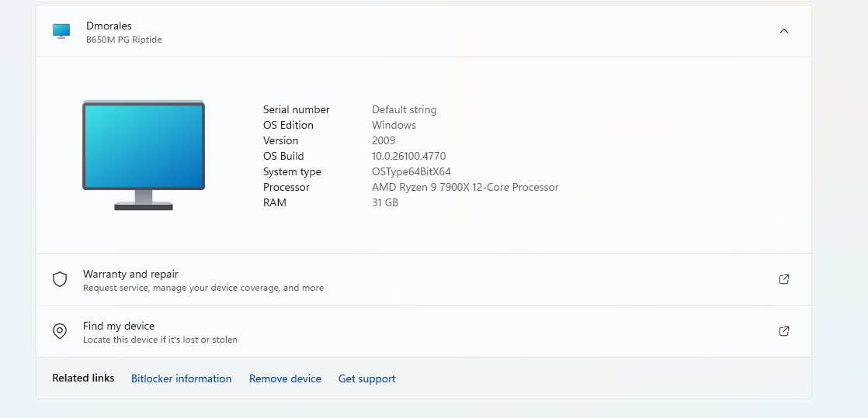Click the Dmorales device name header
Image resolution: width=868 pixels, height=418 pixels.
point(109,26)
